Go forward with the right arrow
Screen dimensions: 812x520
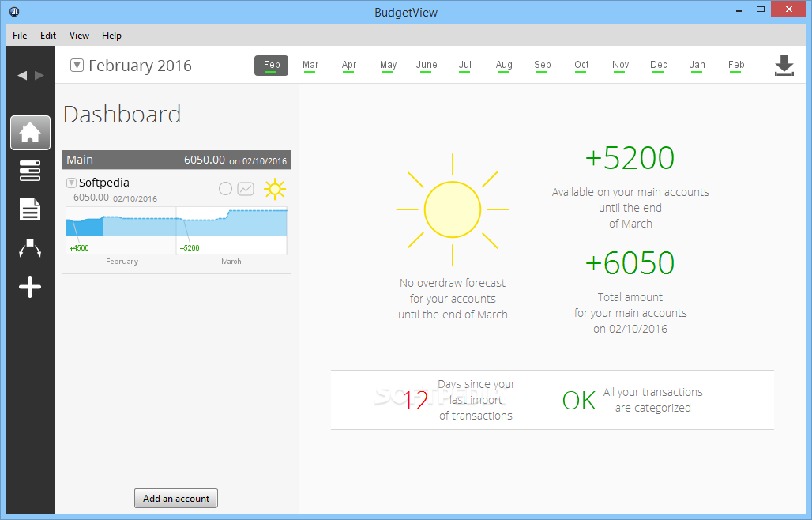click(x=39, y=76)
